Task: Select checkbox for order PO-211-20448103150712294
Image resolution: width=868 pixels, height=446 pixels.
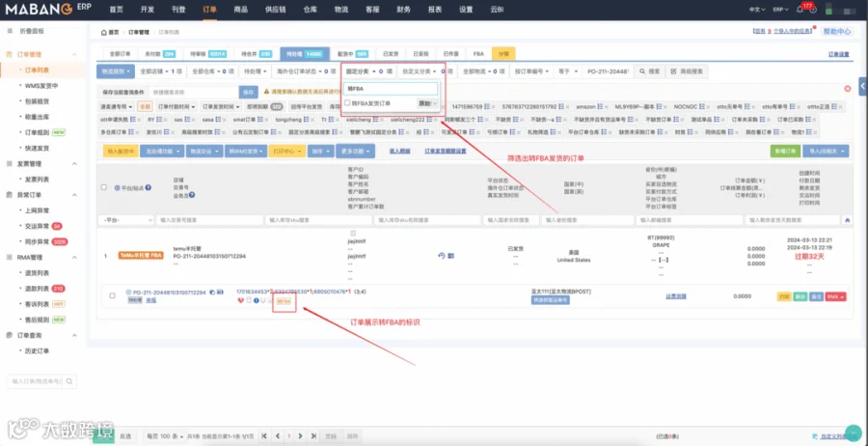Action: click(x=112, y=295)
